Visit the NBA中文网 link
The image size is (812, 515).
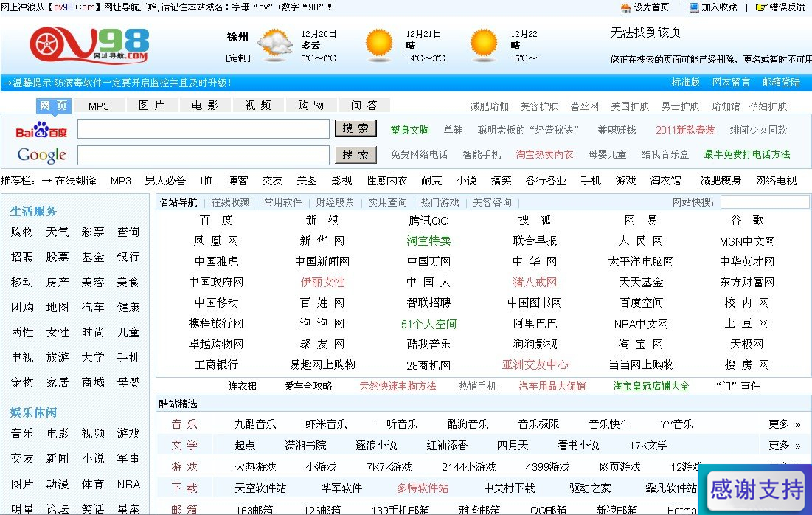pyautogui.click(x=641, y=324)
